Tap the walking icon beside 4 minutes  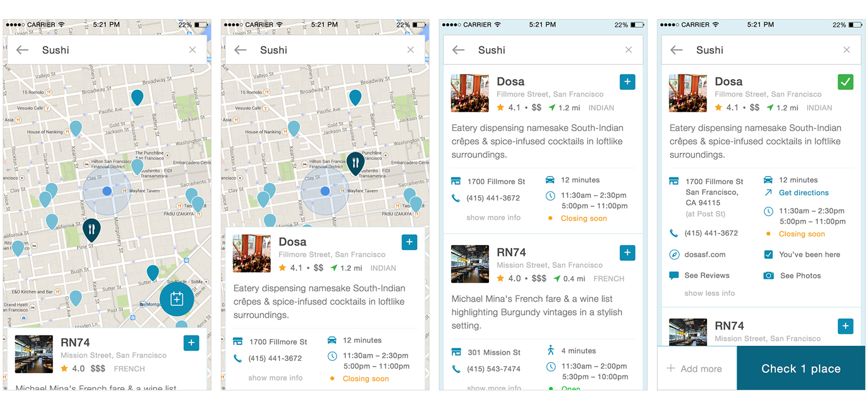pos(550,350)
